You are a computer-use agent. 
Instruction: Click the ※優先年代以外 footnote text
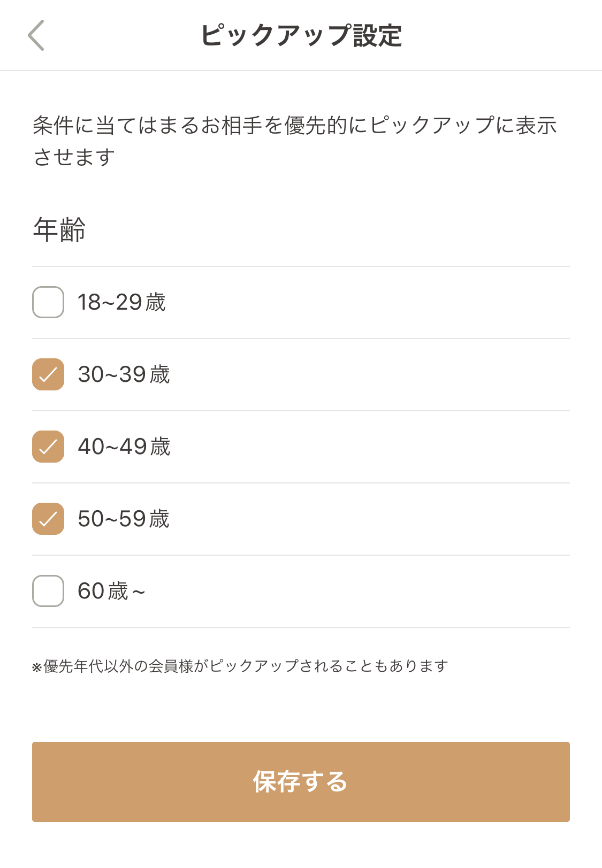click(240, 666)
